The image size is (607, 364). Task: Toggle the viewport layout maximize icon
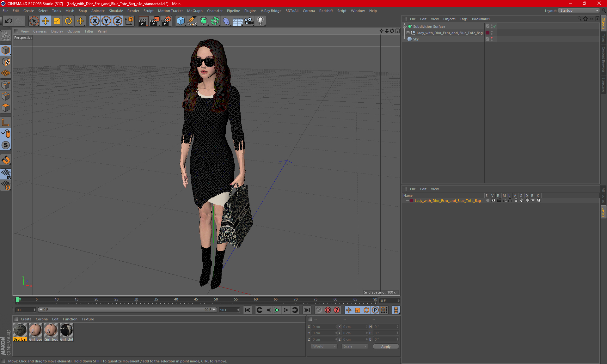pyautogui.click(x=397, y=31)
